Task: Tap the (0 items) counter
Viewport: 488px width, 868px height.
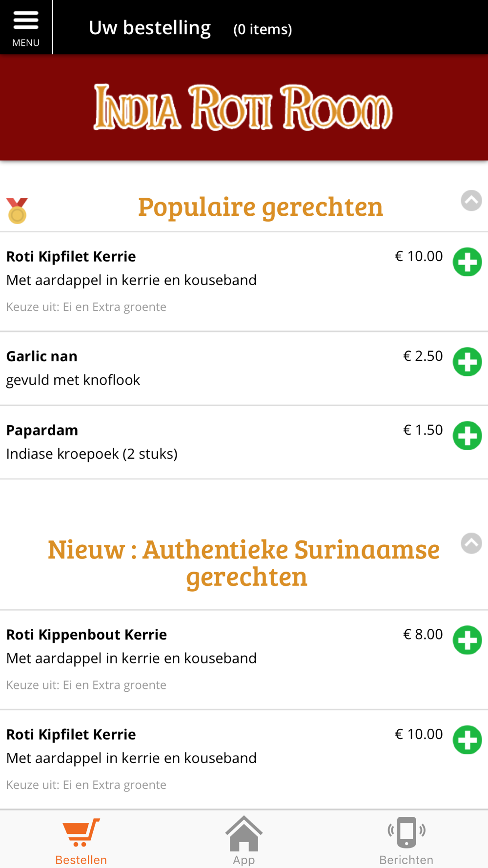Action: click(x=263, y=29)
